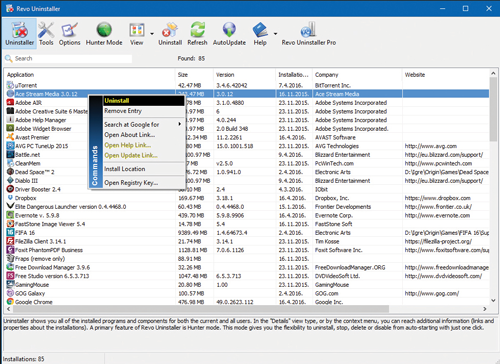The height and width of the screenshot is (364, 500).
Task: Click the View toolbar icon
Action: (x=137, y=33)
